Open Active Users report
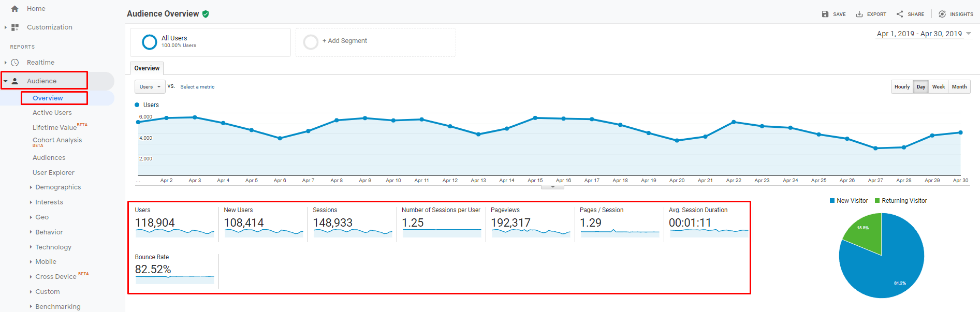 52,113
